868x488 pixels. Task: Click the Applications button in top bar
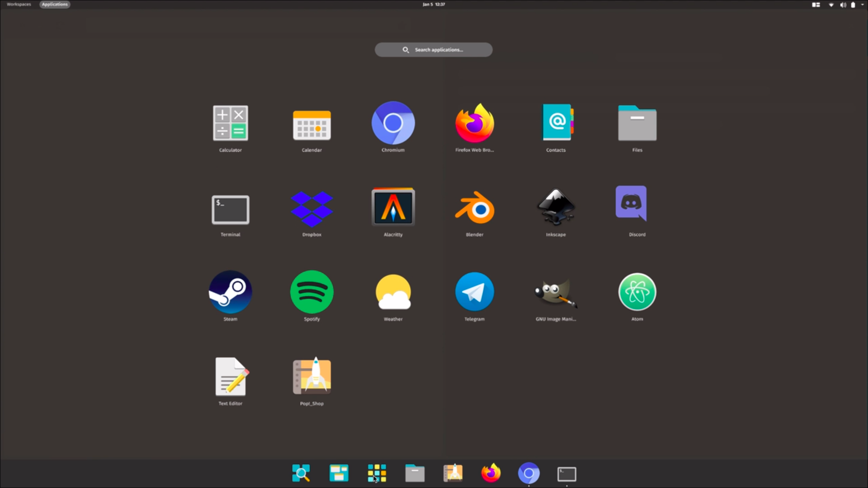click(x=55, y=4)
